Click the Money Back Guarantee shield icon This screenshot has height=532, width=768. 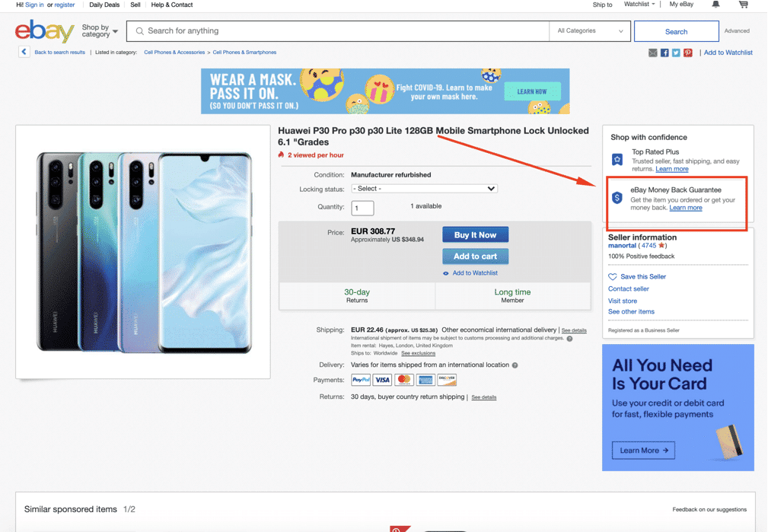point(617,197)
